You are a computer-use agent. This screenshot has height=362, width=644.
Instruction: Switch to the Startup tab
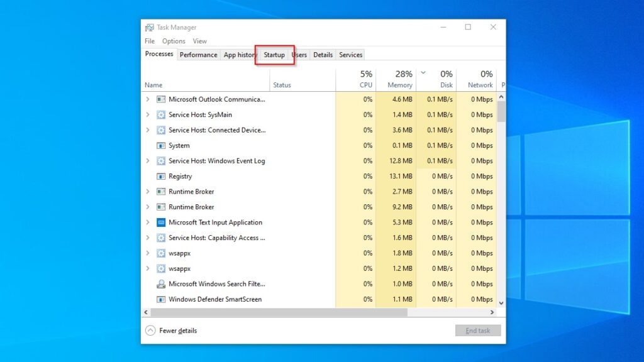(x=274, y=55)
